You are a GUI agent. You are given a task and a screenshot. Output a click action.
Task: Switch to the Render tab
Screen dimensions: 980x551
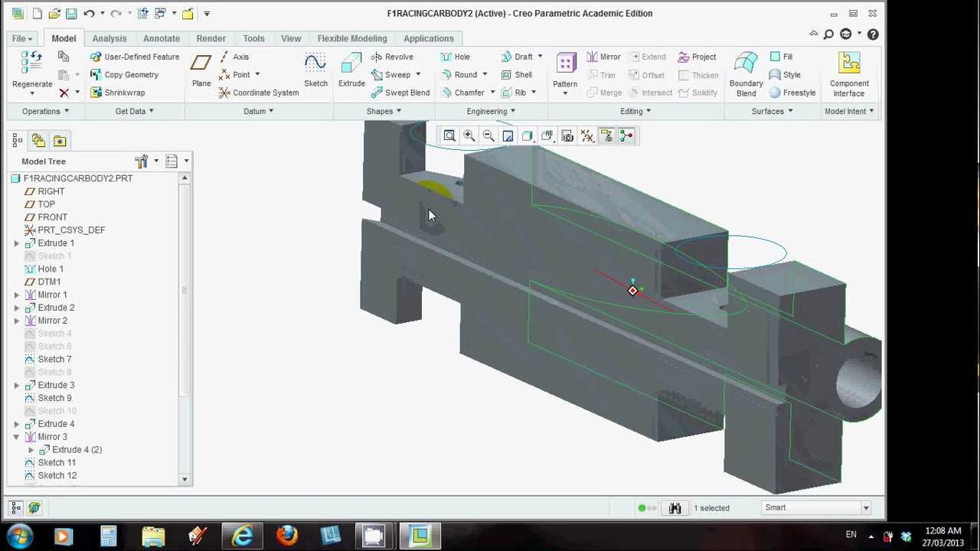coord(211,38)
